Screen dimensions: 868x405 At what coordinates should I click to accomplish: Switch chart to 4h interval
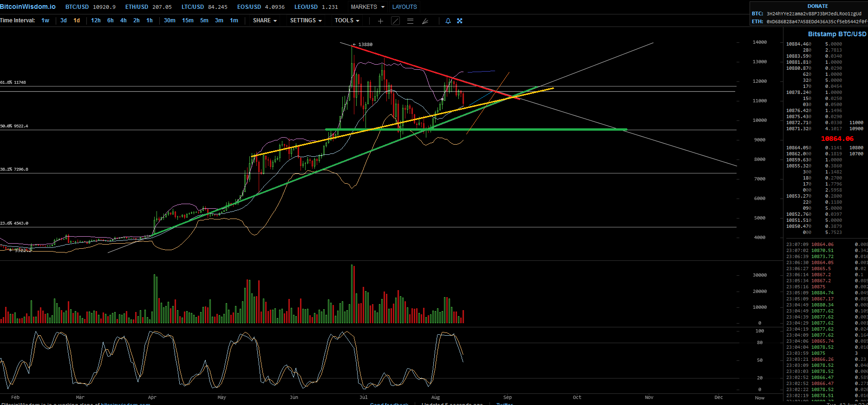point(124,20)
